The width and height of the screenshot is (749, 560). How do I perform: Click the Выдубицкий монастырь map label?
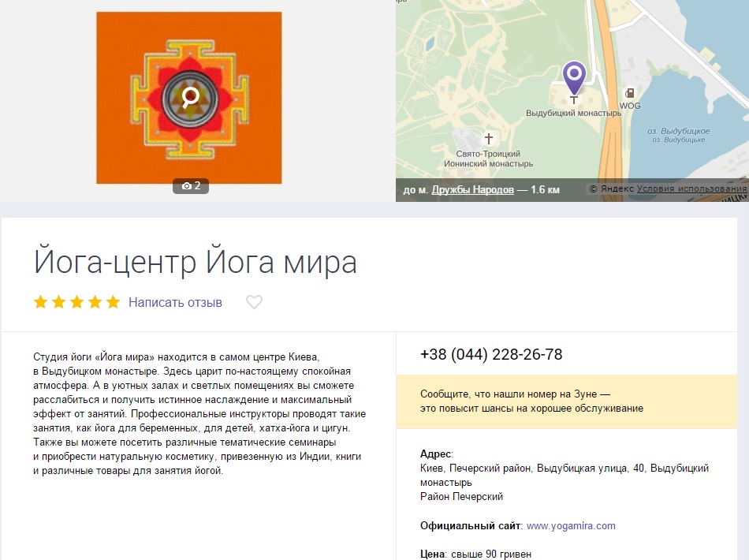pyautogui.click(x=573, y=113)
